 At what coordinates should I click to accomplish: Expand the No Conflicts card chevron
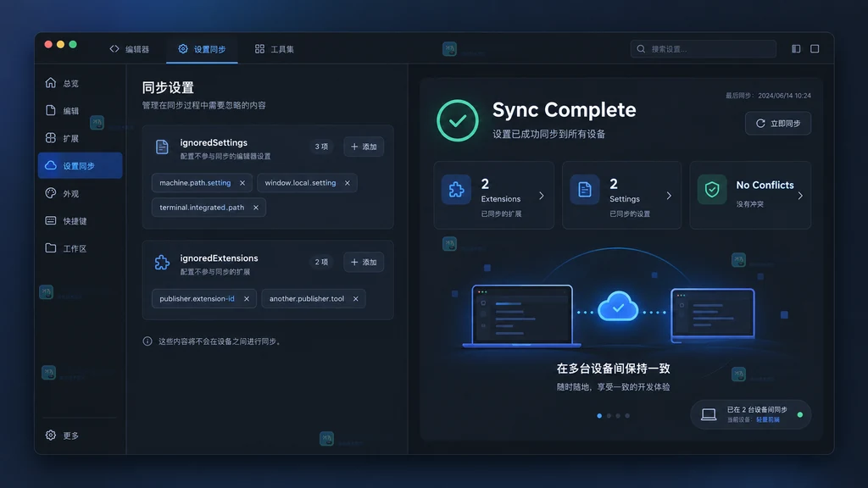(x=800, y=196)
